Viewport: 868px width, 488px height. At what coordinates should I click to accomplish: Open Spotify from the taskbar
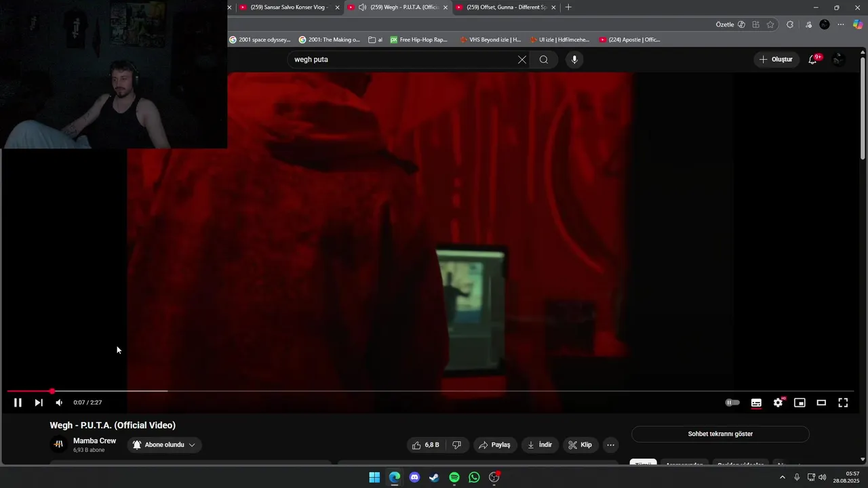pos(454,477)
